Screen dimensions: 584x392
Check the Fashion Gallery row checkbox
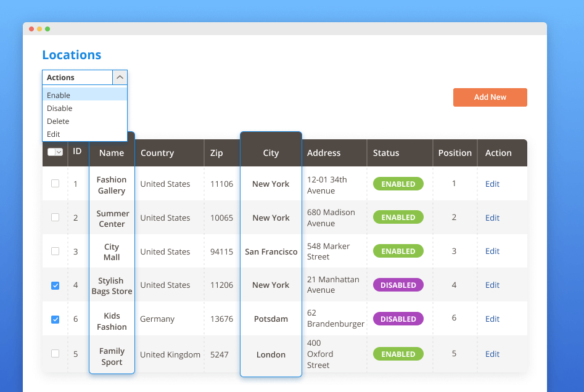pos(55,184)
